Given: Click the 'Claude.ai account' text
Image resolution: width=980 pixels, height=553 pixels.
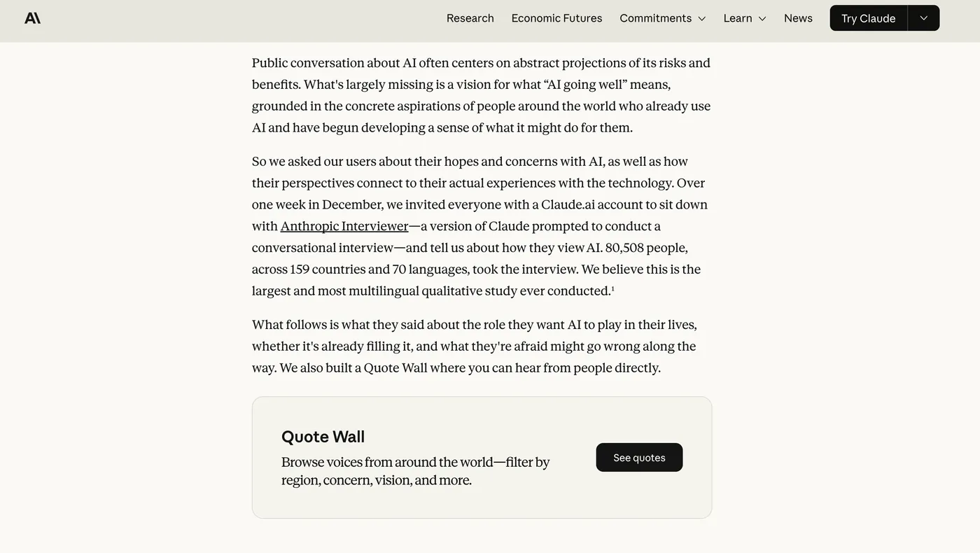Looking at the screenshot, I should click(591, 204).
